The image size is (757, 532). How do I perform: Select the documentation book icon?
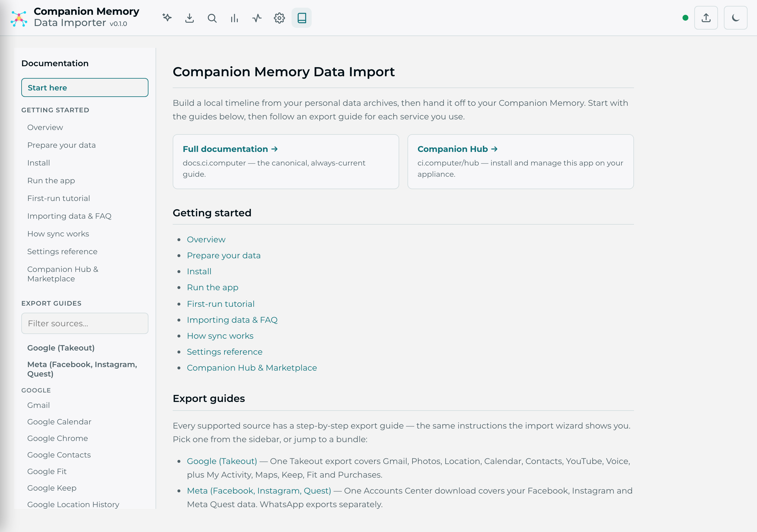302,18
